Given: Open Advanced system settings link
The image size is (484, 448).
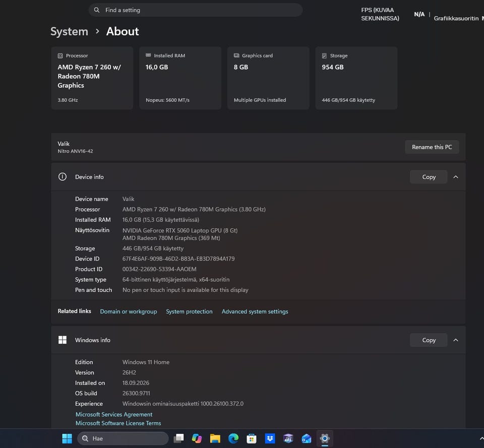Looking at the screenshot, I should pyautogui.click(x=255, y=311).
